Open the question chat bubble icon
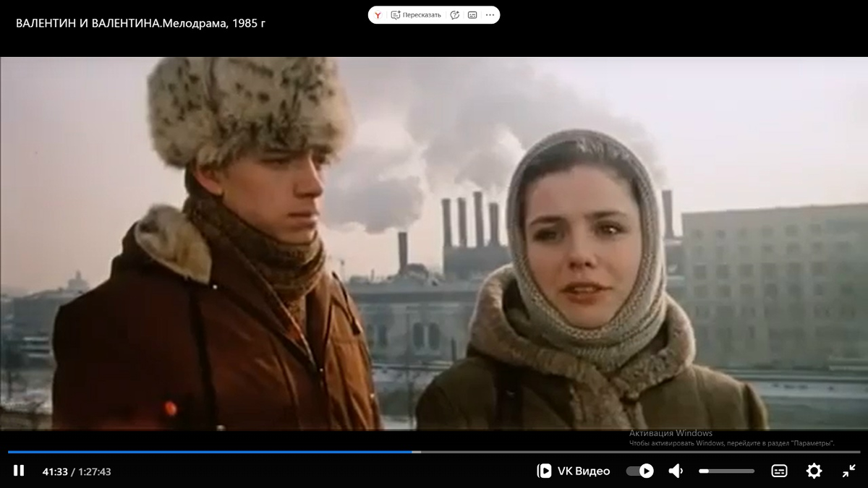The width and height of the screenshot is (868, 488). pyautogui.click(x=454, y=14)
